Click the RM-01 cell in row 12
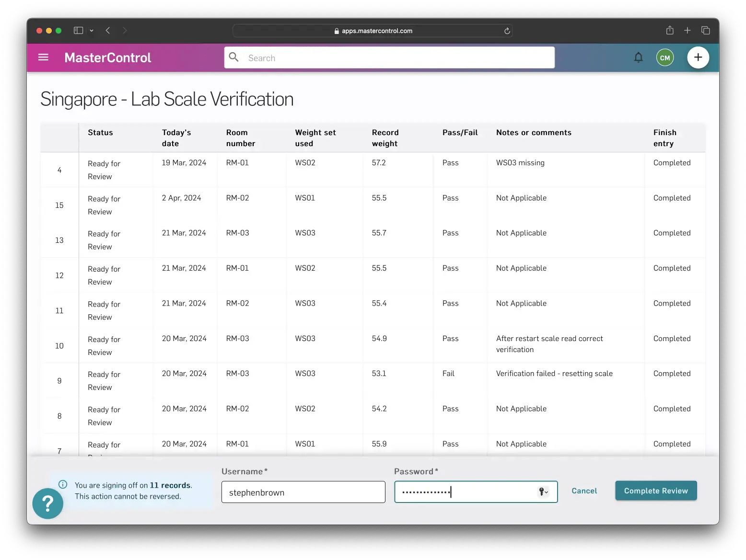 pos(237,268)
